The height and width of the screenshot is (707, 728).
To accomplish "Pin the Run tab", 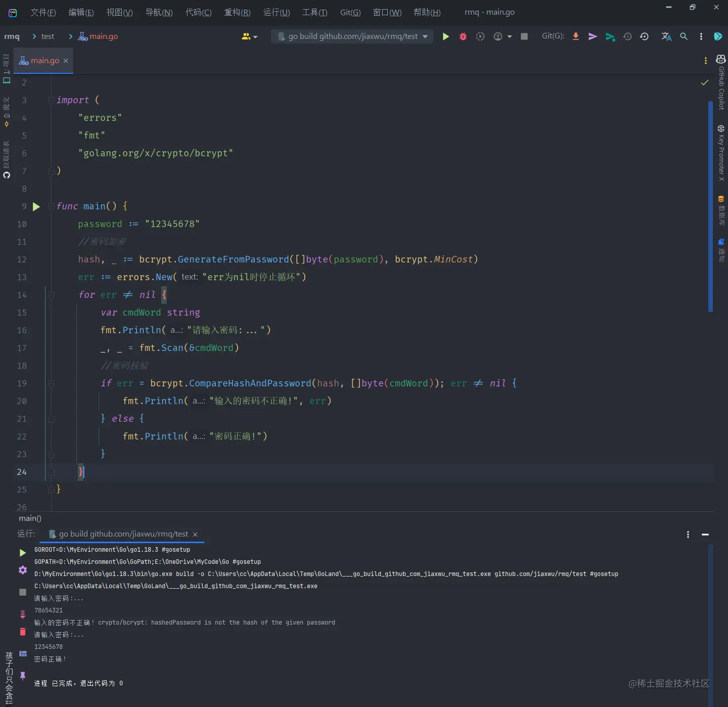I will point(23,676).
